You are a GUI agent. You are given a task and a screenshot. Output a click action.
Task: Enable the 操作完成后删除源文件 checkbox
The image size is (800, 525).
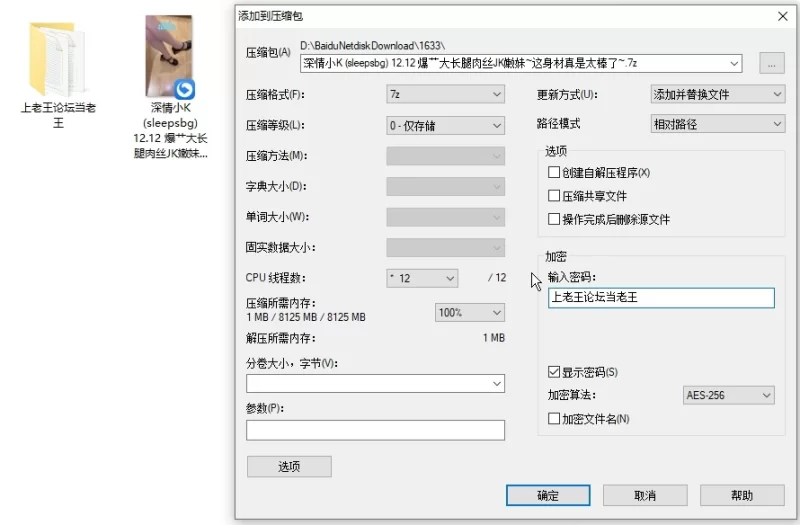[x=554, y=219]
